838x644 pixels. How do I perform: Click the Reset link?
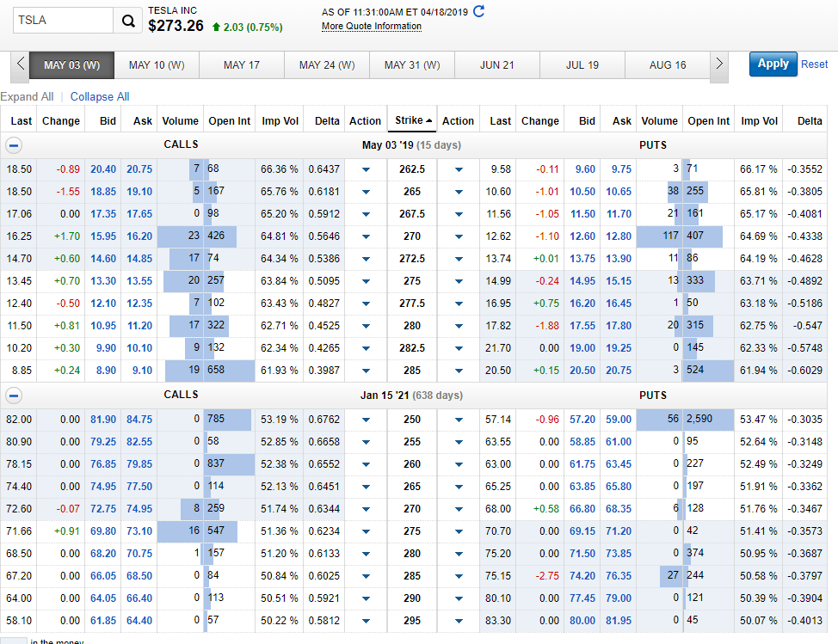(814, 64)
